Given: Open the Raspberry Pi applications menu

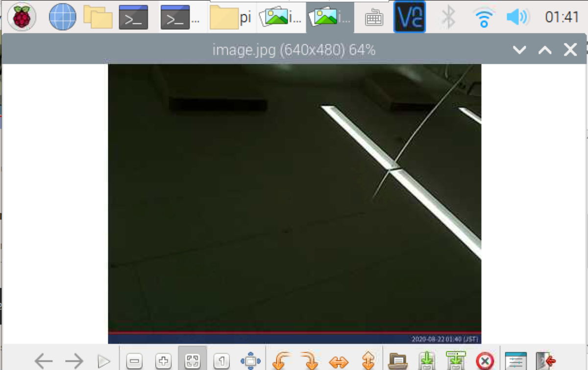Looking at the screenshot, I should [x=22, y=16].
